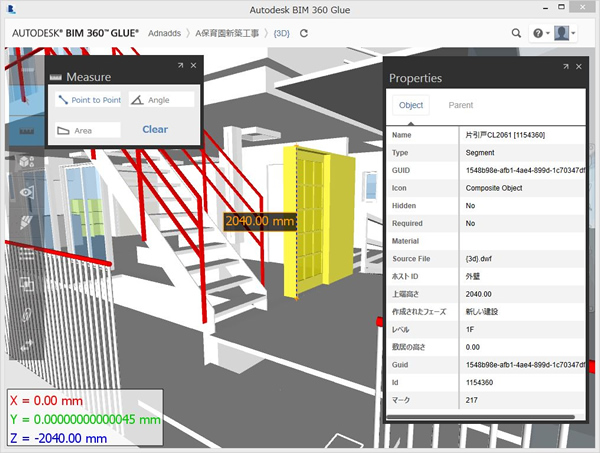Screen dimensions: 600x453
Task: Click the 敷居の高さ value 0.00
Action: (473, 347)
